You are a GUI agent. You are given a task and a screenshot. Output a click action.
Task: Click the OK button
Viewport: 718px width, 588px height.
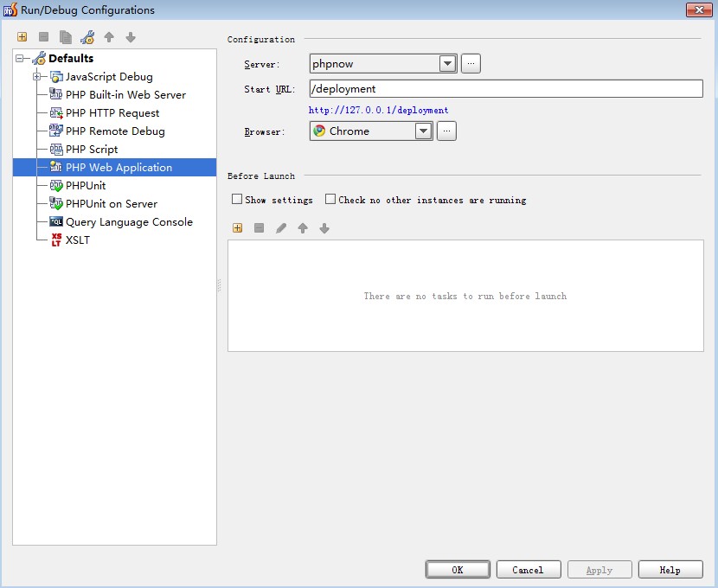[458, 569]
